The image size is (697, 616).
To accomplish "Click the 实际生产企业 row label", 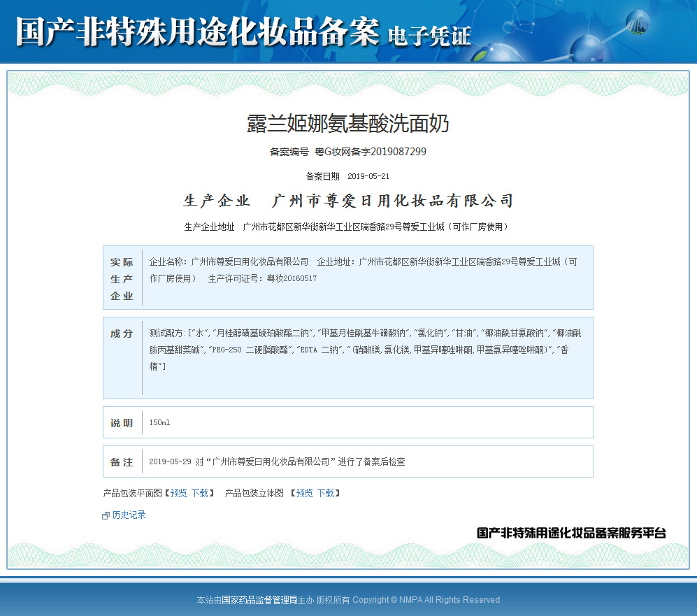I will [x=122, y=279].
